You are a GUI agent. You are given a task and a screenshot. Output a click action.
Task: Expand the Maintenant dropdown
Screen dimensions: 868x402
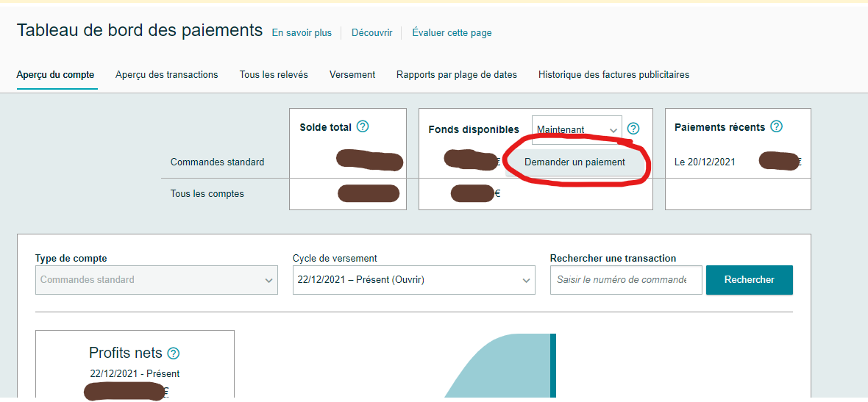tap(577, 130)
